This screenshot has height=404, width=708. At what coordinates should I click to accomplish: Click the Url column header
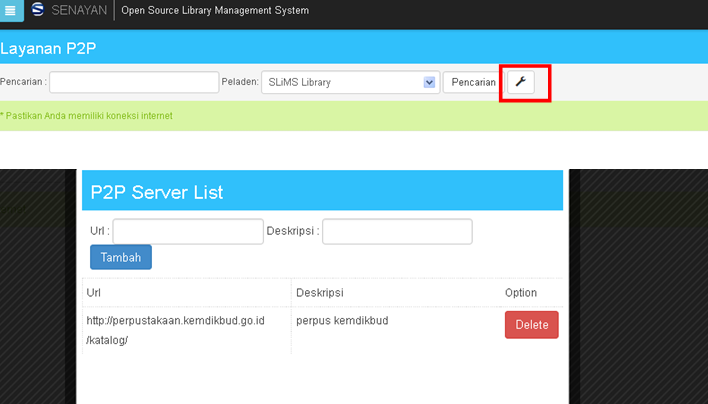[x=93, y=293]
